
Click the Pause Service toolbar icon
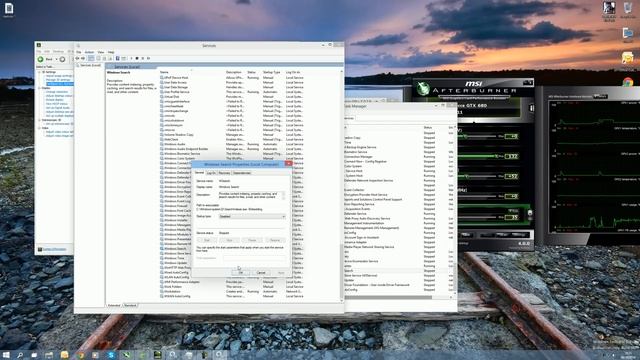tap(142, 58)
